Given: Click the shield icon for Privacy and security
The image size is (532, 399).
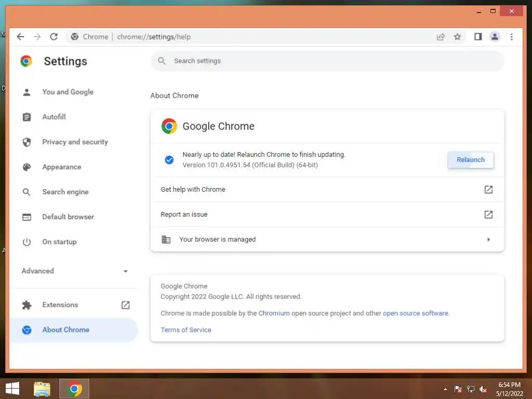Looking at the screenshot, I should pyautogui.click(x=26, y=142).
